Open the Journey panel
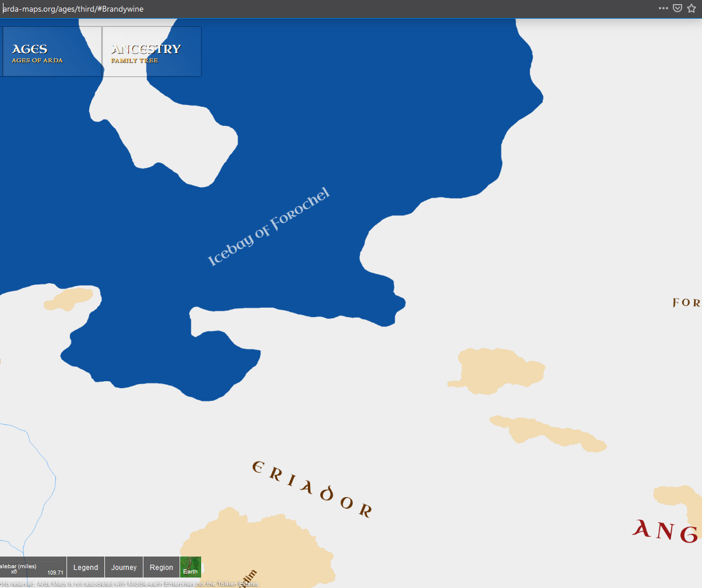Screen dimensions: 702x588 tap(124, 567)
